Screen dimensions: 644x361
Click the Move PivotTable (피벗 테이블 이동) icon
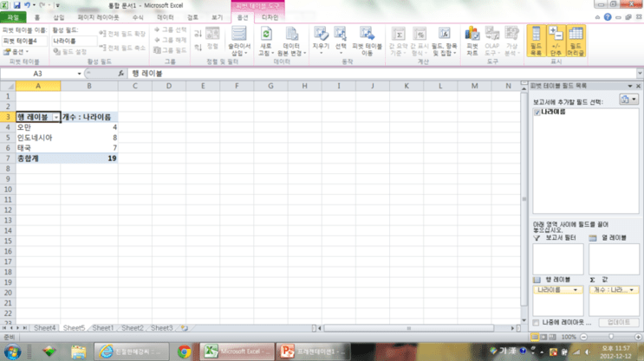[367, 41]
